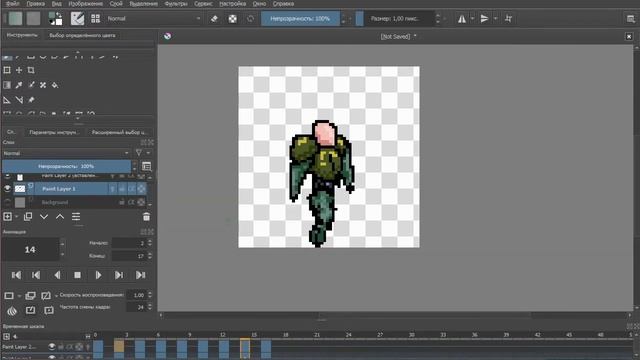Open the Параметры инструмента tab

54,132
